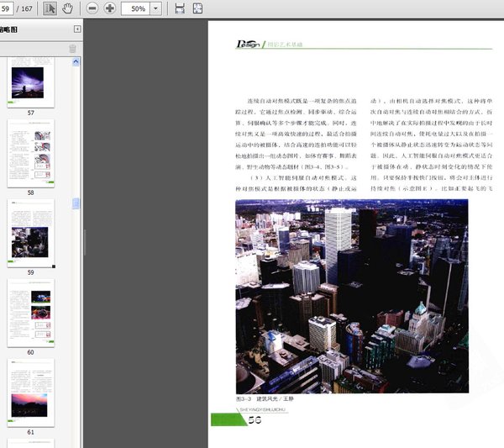504x448 pixels.
Task: Select page 59 thumbnail
Action: [x=30, y=233]
